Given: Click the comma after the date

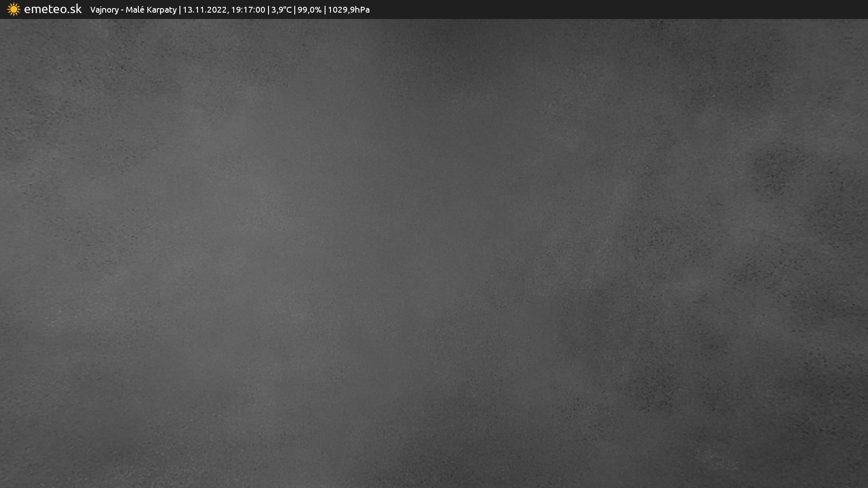Looking at the screenshot, I should [227, 12].
